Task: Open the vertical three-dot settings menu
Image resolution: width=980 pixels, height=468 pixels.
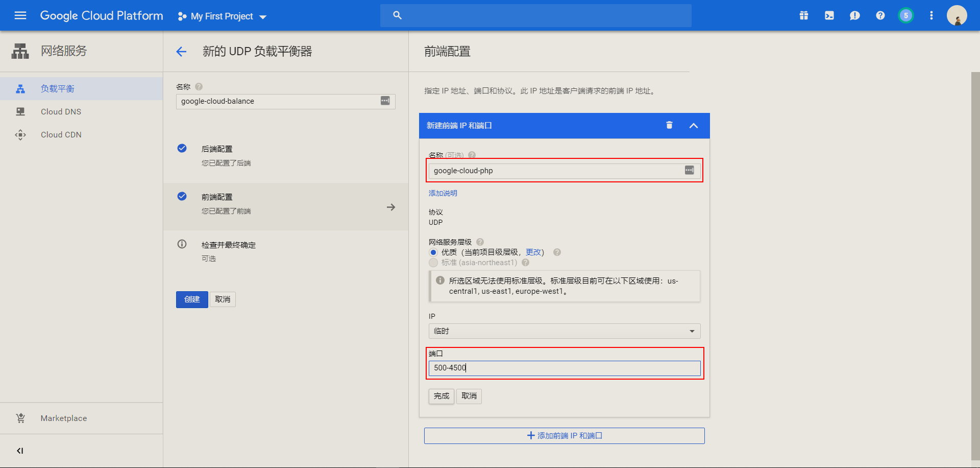Action: point(932,15)
